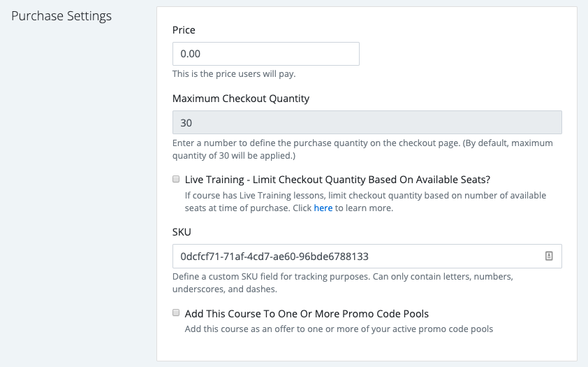Click the Live Training lessons description text
588x367 pixels.
point(366,201)
